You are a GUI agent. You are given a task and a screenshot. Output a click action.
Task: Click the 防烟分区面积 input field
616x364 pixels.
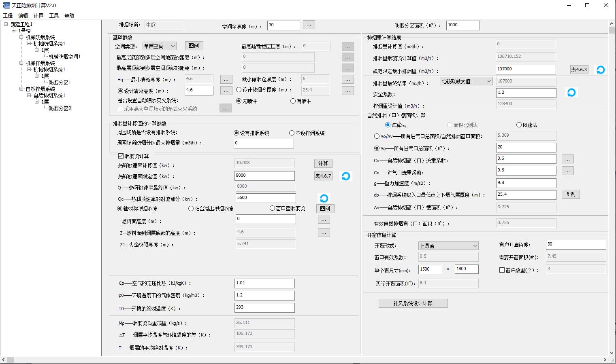463,25
